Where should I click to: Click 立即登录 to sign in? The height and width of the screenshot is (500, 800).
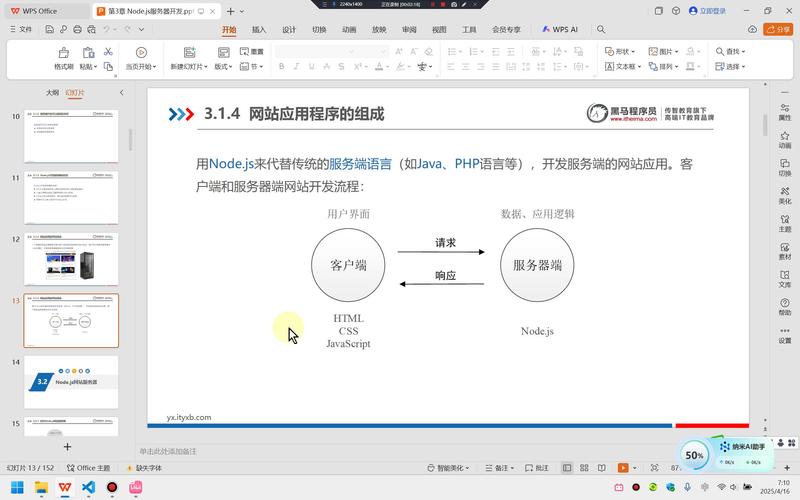707,10
